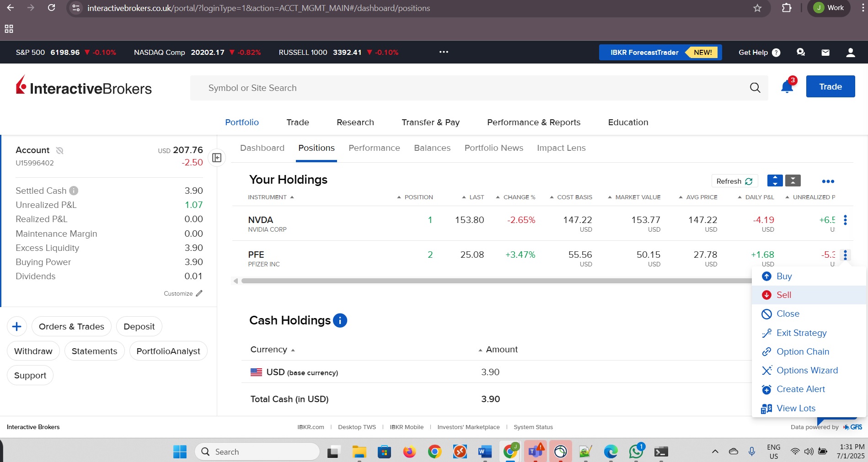Open Impact Lens tab

pos(561,148)
